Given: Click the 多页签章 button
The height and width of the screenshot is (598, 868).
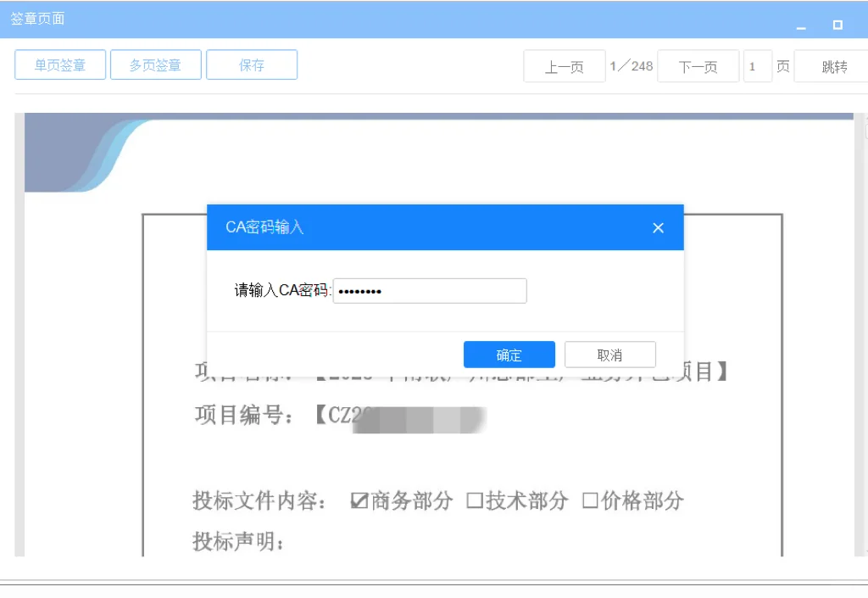Looking at the screenshot, I should [x=155, y=64].
